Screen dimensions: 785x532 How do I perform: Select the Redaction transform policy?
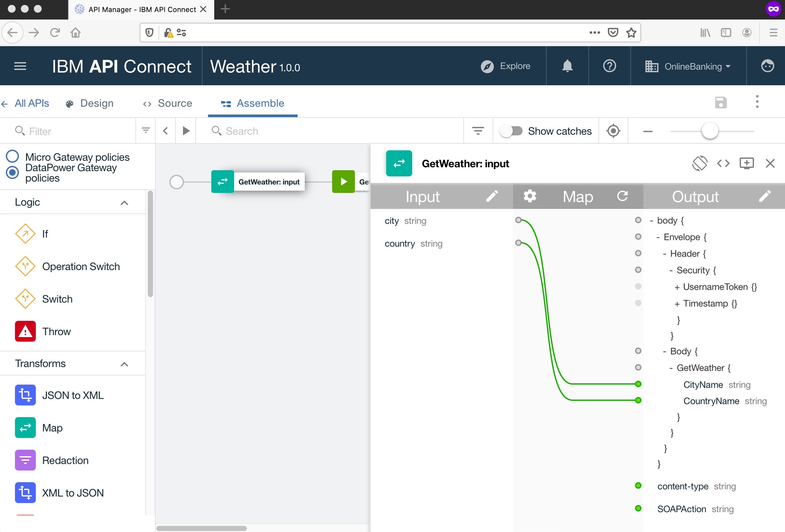tap(52, 460)
